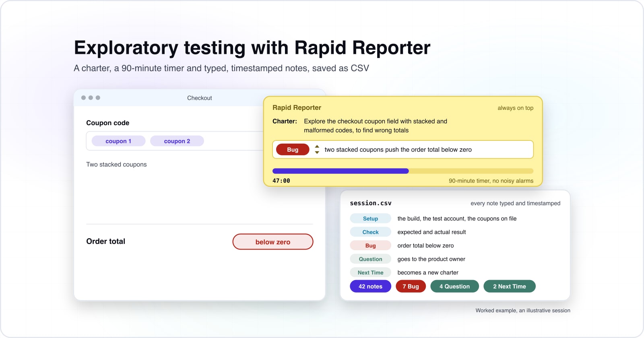Click the Setup tag in session.csv

[370, 218]
